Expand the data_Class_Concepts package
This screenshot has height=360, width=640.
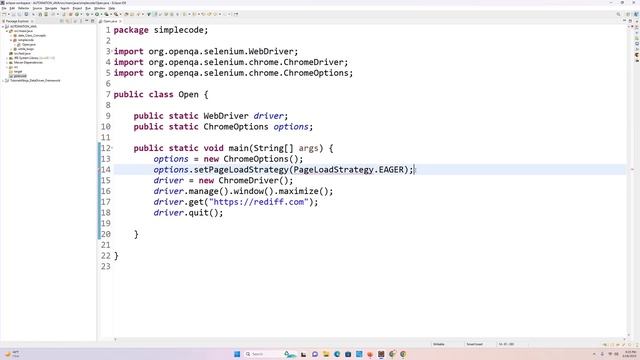(x=11, y=36)
